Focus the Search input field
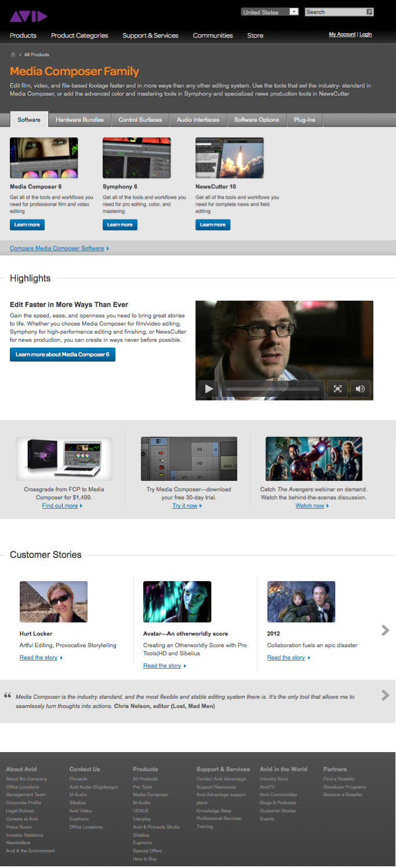396x868 pixels. (335, 12)
